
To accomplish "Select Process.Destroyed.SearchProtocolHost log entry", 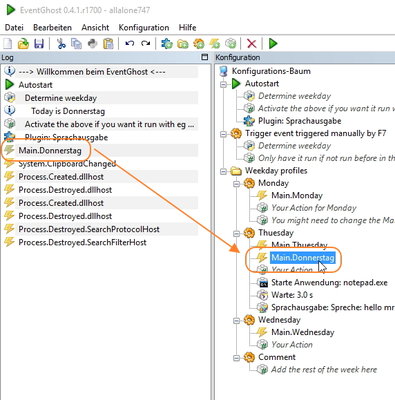I will 89,229.
